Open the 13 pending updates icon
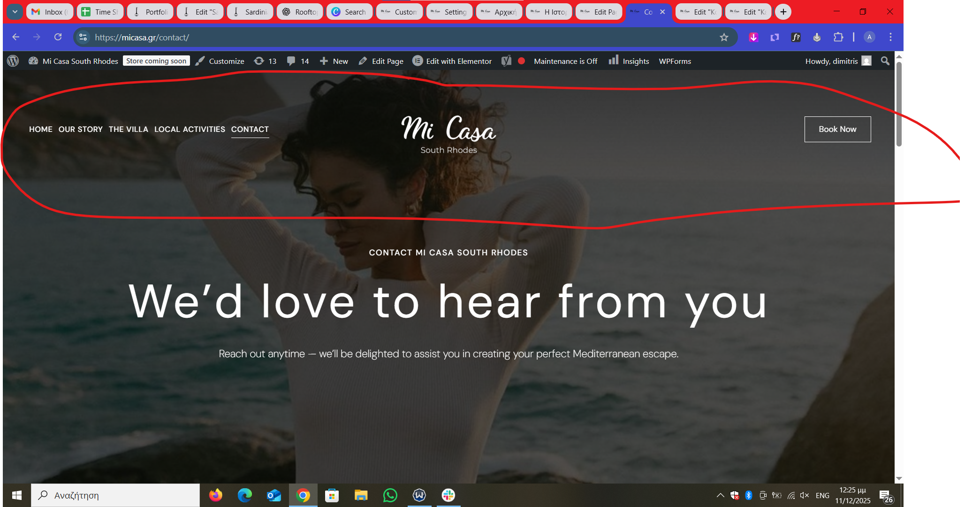The width and height of the screenshot is (980, 507). (x=265, y=61)
